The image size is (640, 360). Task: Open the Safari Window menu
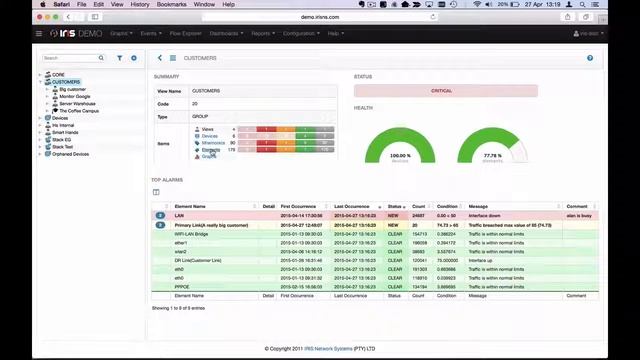click(204, 4)
